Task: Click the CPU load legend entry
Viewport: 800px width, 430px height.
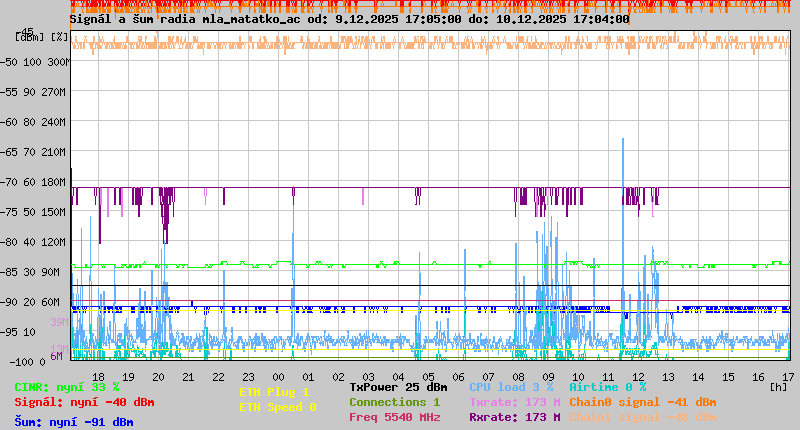Action: point(511,387)
